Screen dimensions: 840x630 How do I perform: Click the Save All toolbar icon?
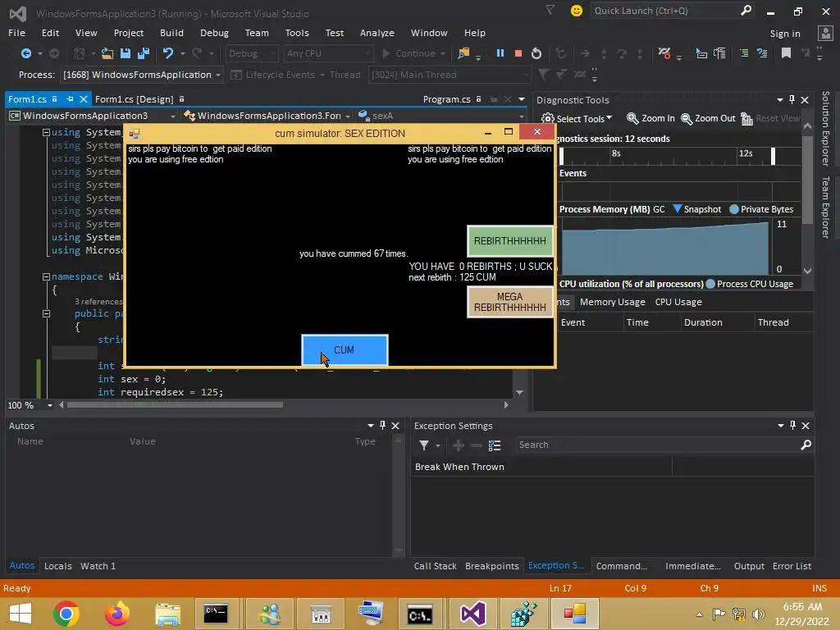[144, 53]
